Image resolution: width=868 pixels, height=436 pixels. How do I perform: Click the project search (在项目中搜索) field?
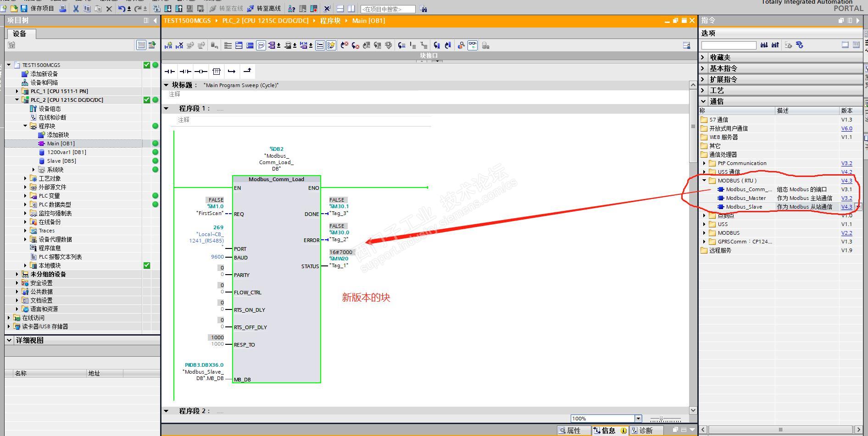pos(388,9)
